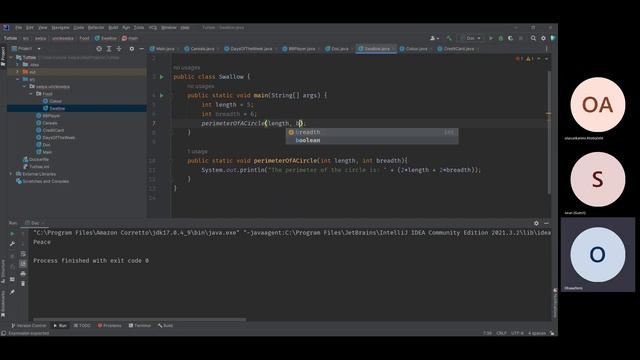Open the Refactor menu
Screen dimensions: 640x360
tap(96, 27)
